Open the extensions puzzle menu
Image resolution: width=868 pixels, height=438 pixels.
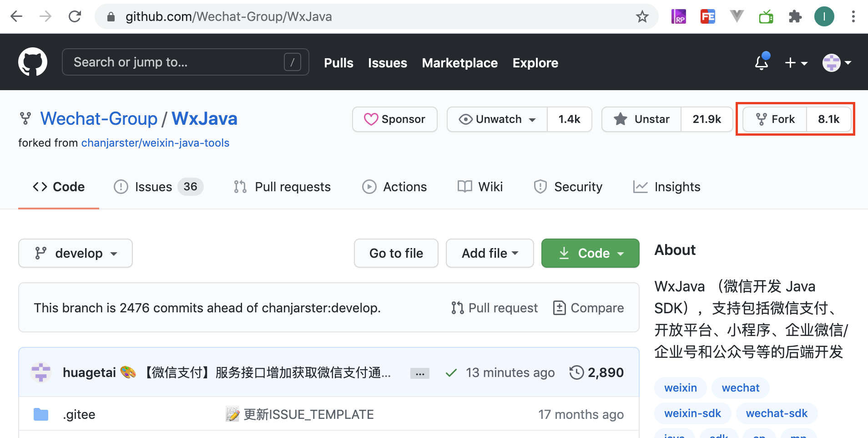[x=795, y=17]
